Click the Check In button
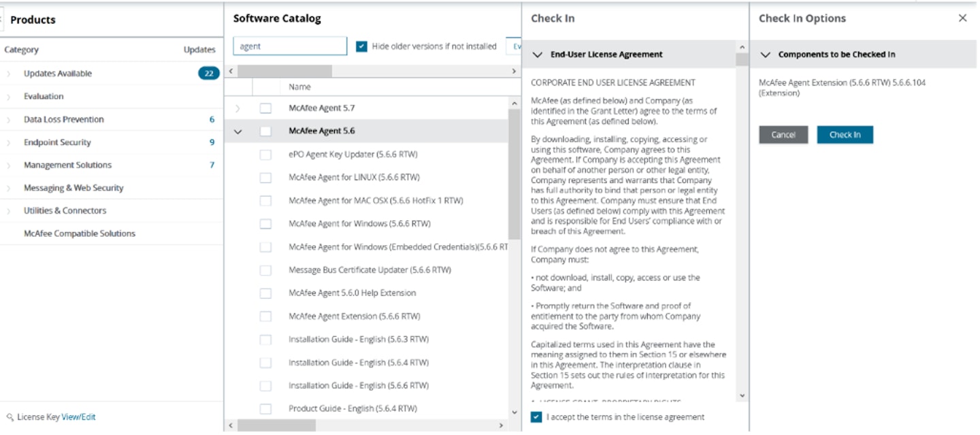Image resolution: width=980 pixels, height=435 pixels. click(845, 135)
